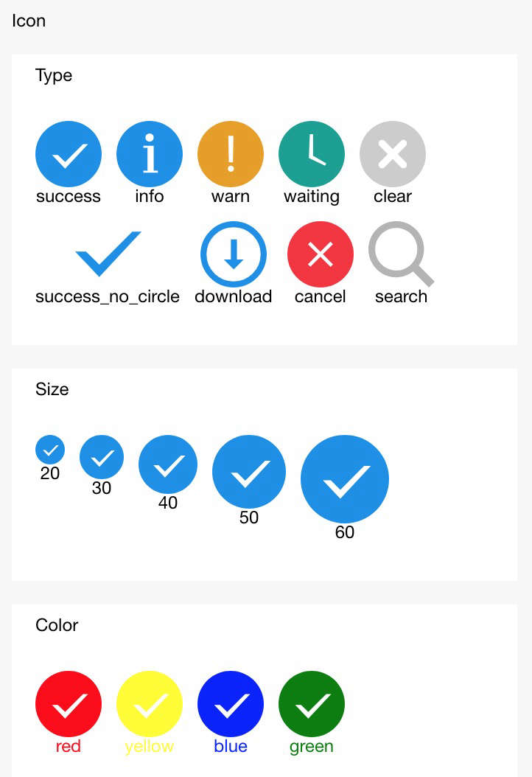Click the gray search magnifier icon

pyautogui.click(x=402, y=254)
